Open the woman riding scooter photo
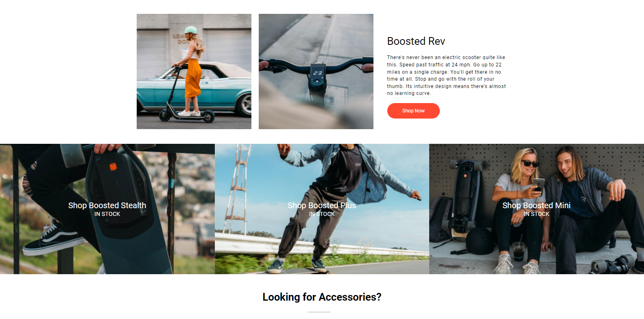 [194, 71]
